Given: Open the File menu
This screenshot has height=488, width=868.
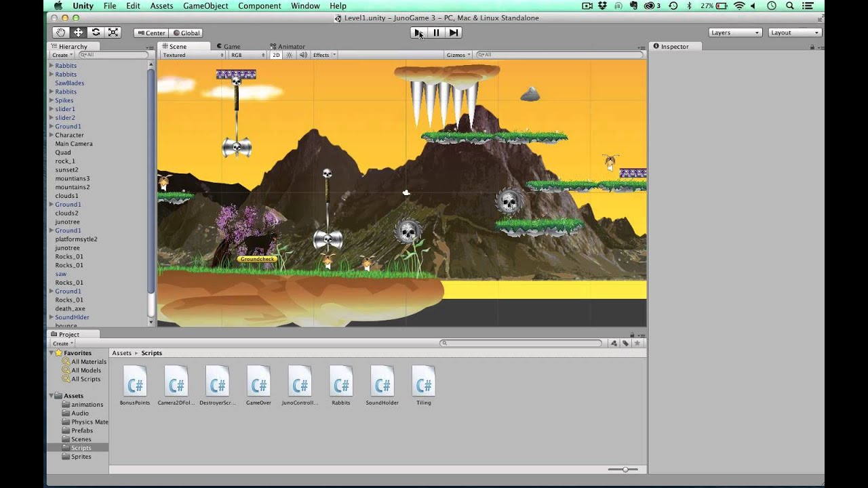Looking at the screenshot, I should tap(110, 5).
